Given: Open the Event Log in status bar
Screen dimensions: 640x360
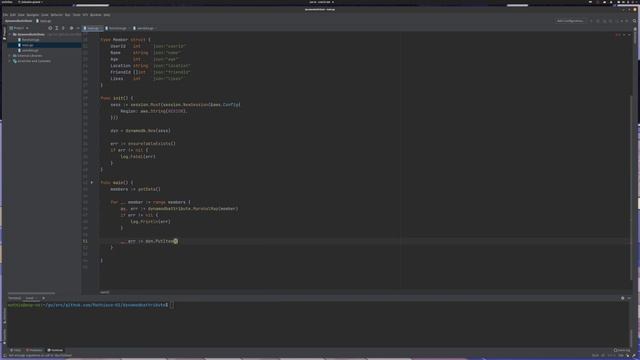Looking at the screenshot, I should 622,350.
